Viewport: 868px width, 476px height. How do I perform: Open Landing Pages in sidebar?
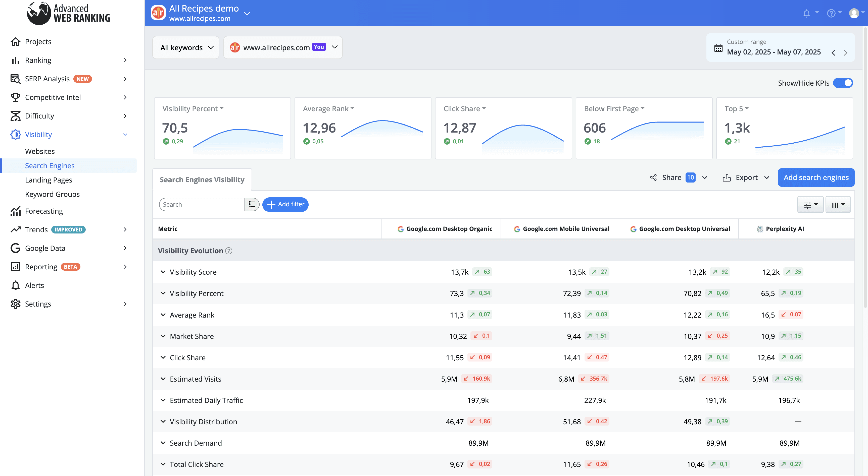pyautogui.click(x=49, y=180)
